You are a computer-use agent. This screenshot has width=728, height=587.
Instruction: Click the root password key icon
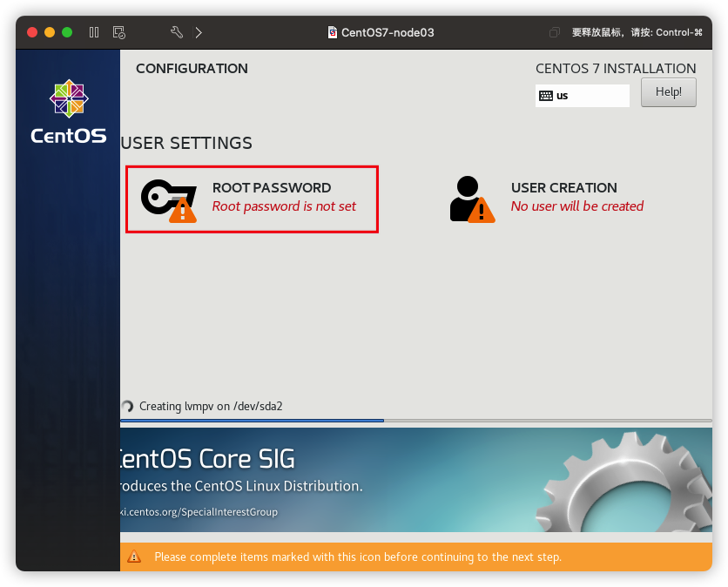click(169, 200)
